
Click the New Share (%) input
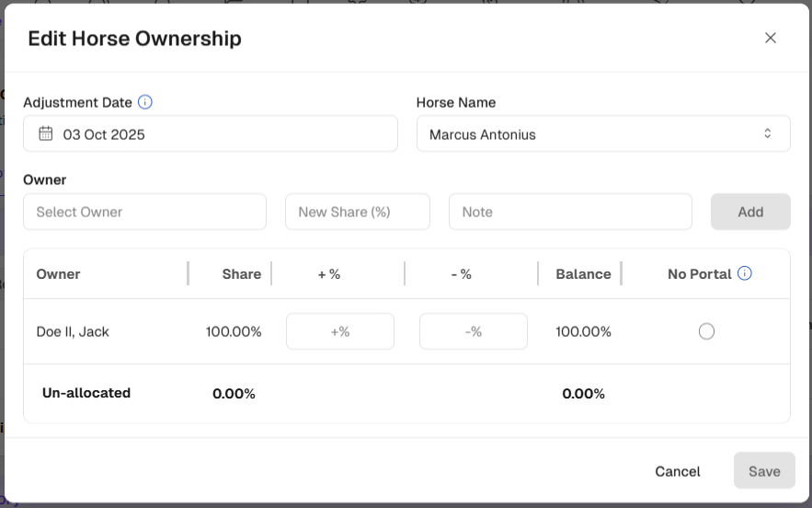coord(357,212)
